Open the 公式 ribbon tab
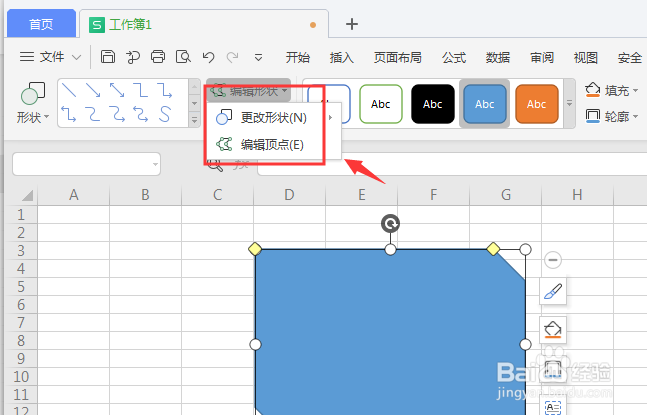Screen dimensions: 647x415 [x=454, y=57]
